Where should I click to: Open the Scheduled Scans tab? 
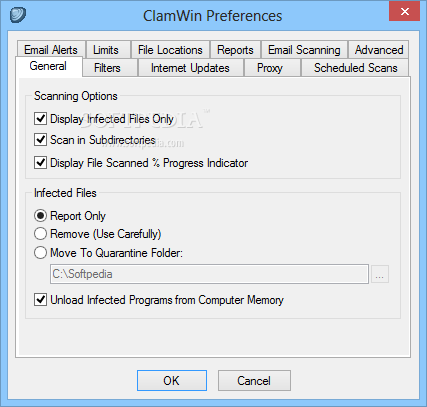click(x=355, y=68)
